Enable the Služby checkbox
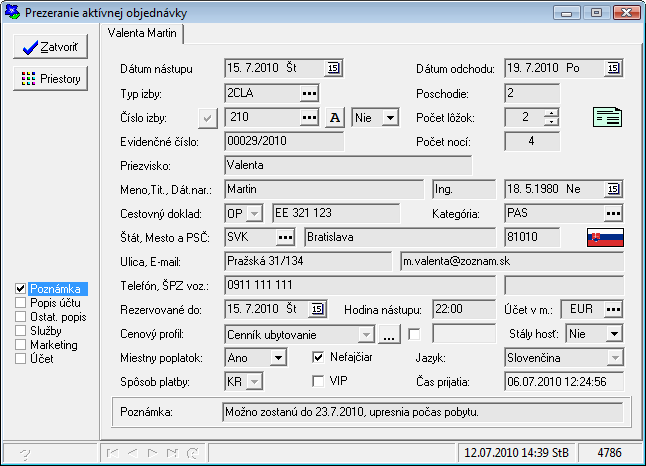Image resolution: width=646 pixels, height=466 pixels. (x=21, y=331)
